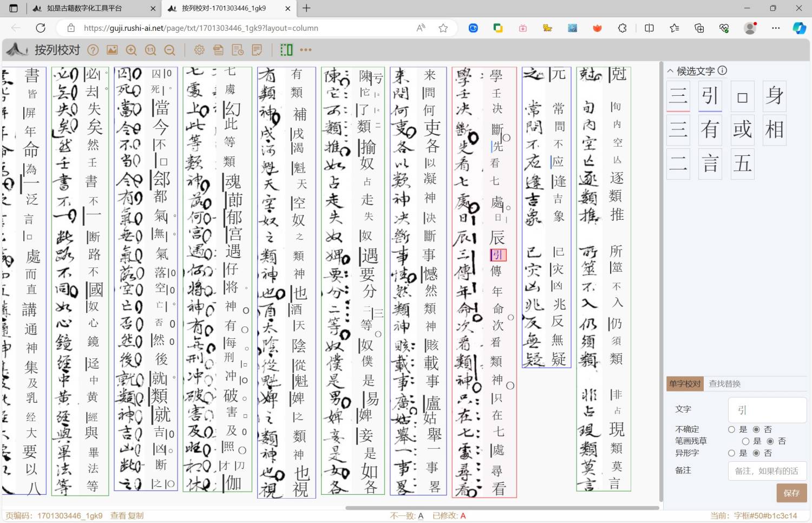Click the document checkmark review icon
This screenshot has width=812, height=523.
pos(257,50)
